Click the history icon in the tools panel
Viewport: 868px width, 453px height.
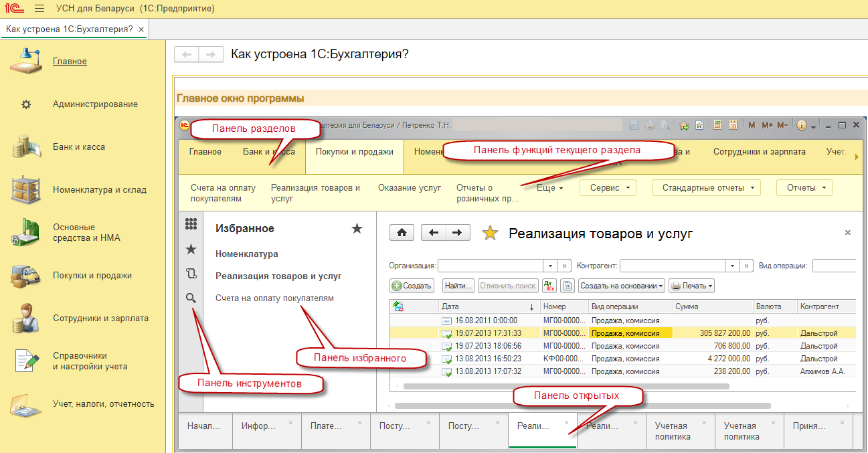(191, 273)
